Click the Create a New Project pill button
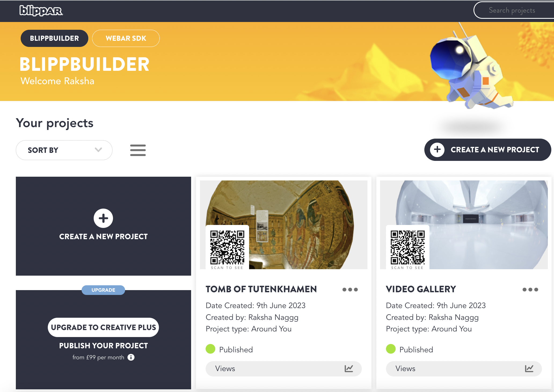The image size is (554, 392). (x=488, y=150)
